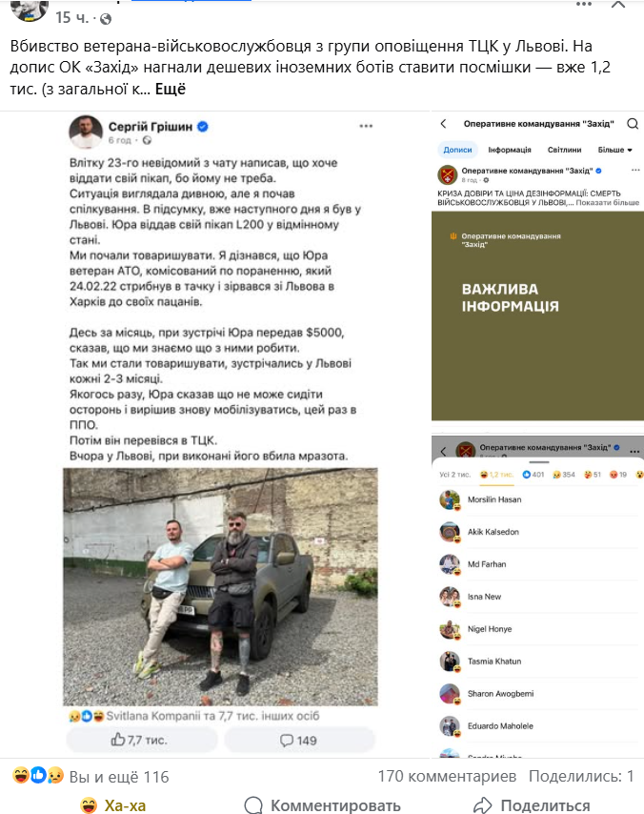Click the Комментировать button

[322, 805]
